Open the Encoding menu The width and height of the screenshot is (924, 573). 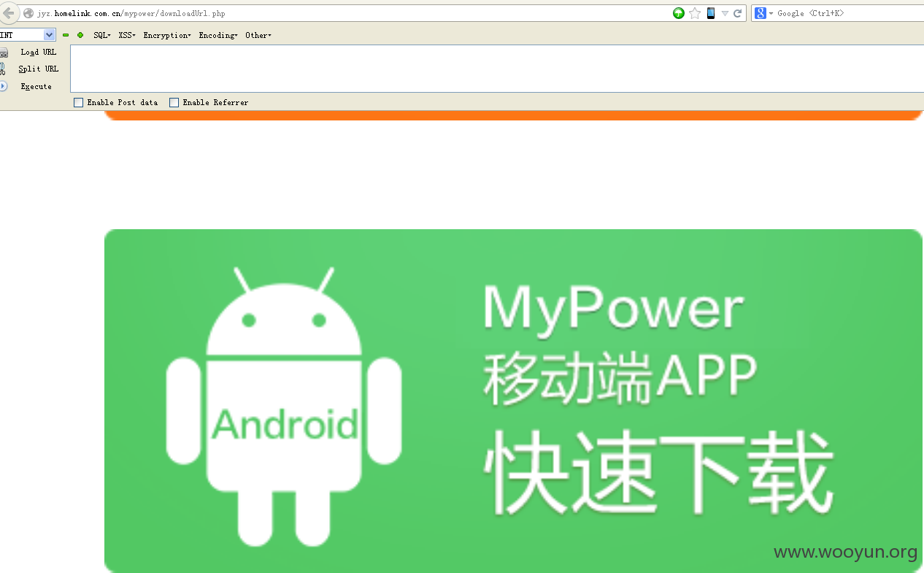click(x=218, y=35)
